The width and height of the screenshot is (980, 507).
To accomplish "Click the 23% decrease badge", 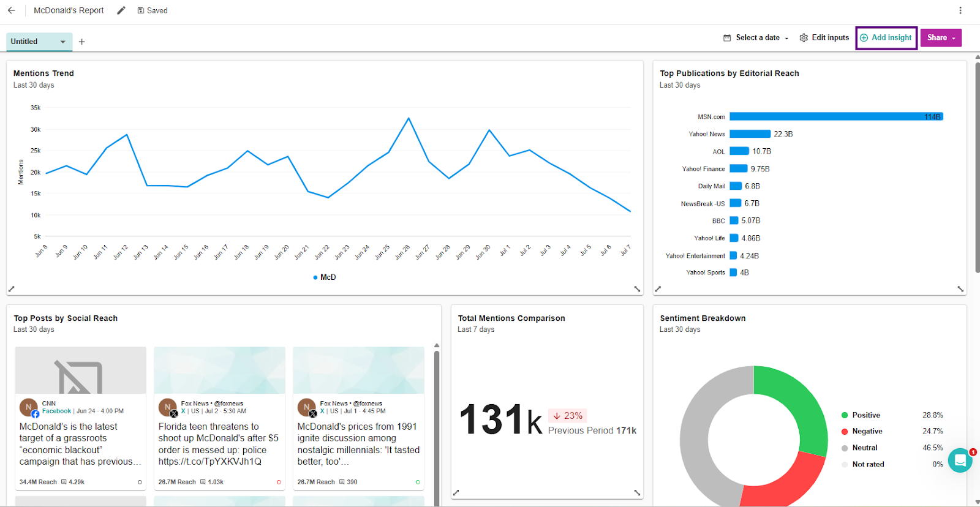I will pos(567,416).
